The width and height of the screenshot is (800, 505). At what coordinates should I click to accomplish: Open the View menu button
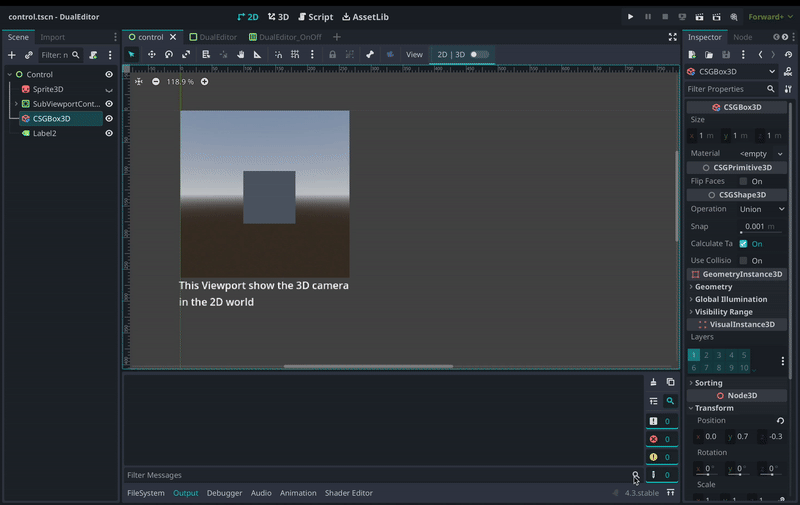pos(414,54)
